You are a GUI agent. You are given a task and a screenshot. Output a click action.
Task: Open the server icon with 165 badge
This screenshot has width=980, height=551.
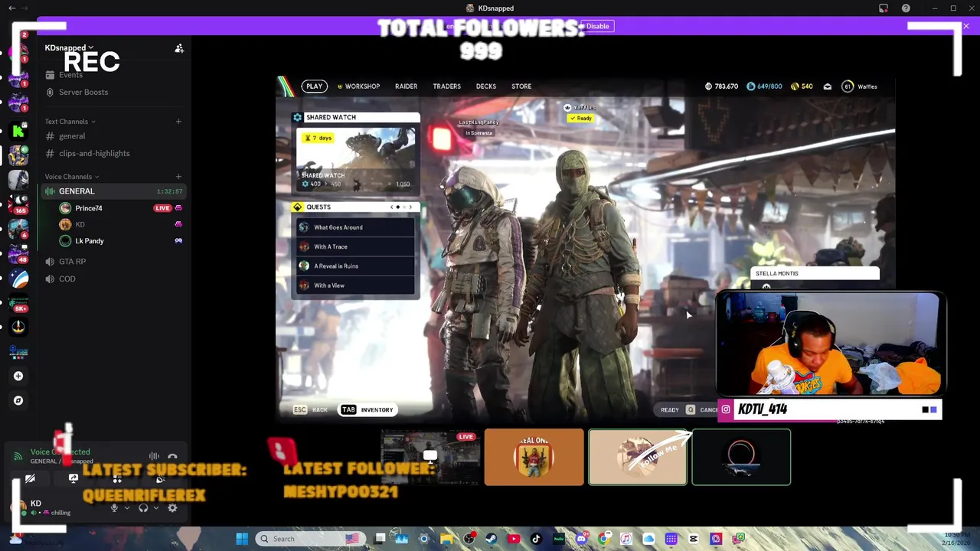pos(18,204)
